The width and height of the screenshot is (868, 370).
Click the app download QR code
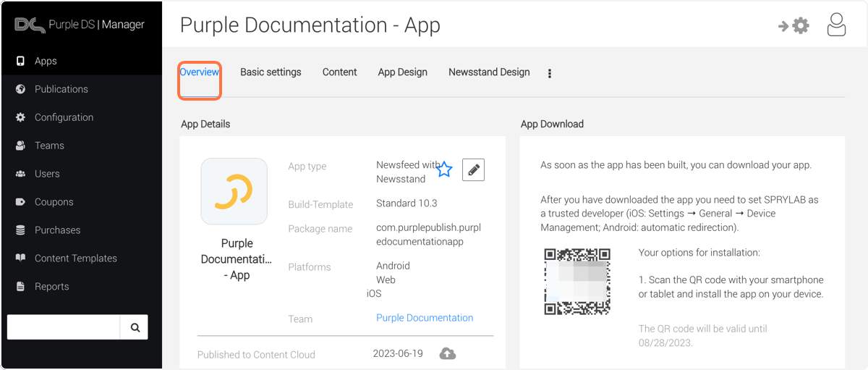point(577,282)
